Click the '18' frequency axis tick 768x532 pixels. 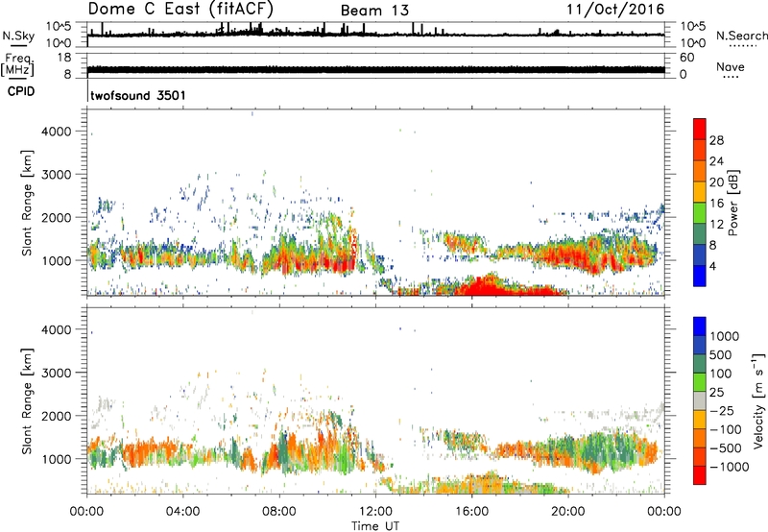coord(64,58)
